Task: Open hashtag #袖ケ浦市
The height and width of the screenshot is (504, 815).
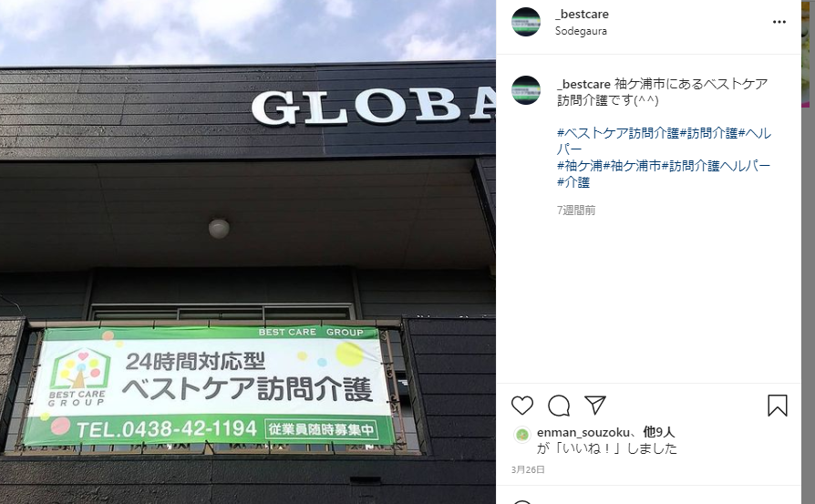Action: point(632,166)
